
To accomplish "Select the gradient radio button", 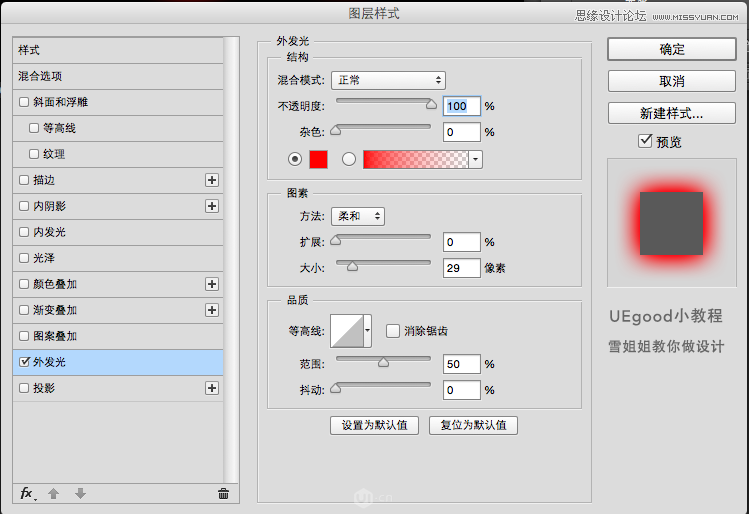I will 349,159.
